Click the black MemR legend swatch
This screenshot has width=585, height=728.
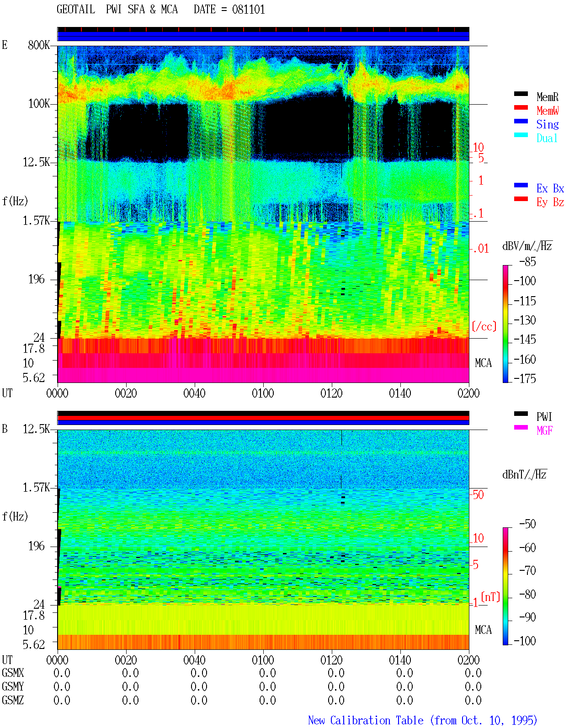[521, 94]
